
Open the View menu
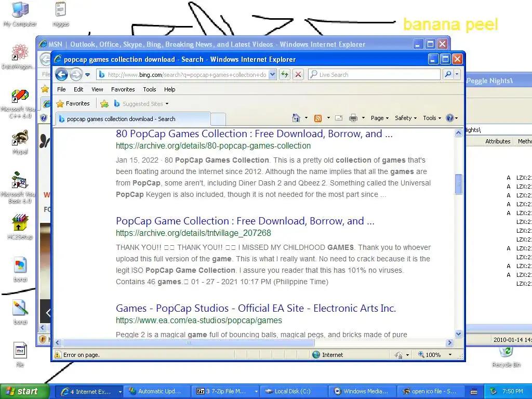(97, 89)
